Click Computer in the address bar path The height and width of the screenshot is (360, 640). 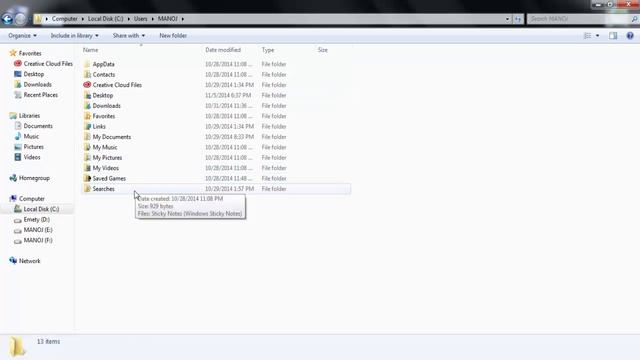pos(64,19)
